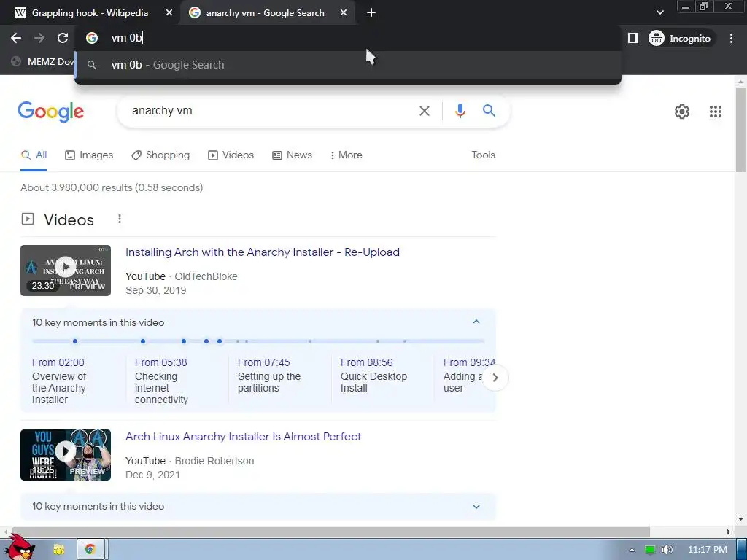This screenshot has width=747, height=560.
Task: Open the More search filters menu
Action: [x=346, y=155]
